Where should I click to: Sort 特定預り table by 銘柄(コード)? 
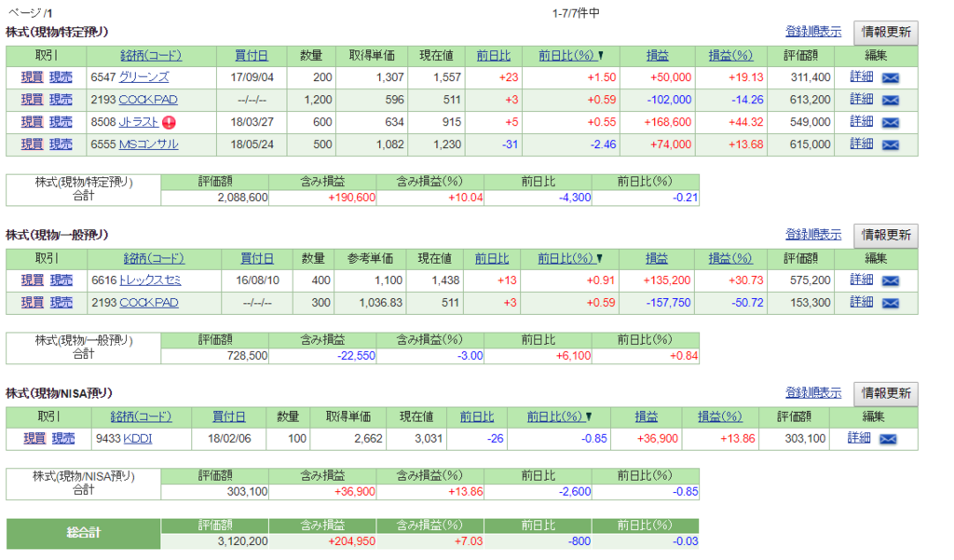[x=151, y=55]
